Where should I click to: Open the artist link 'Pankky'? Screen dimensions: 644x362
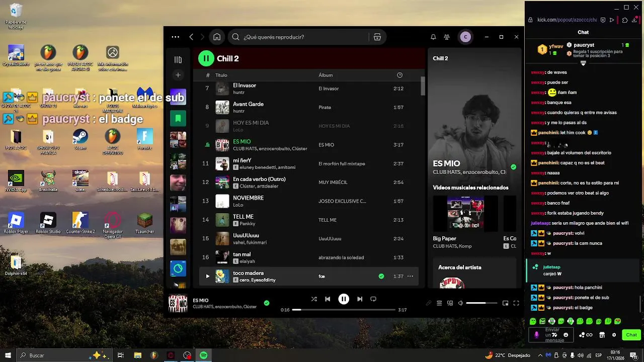coord(248,224)
